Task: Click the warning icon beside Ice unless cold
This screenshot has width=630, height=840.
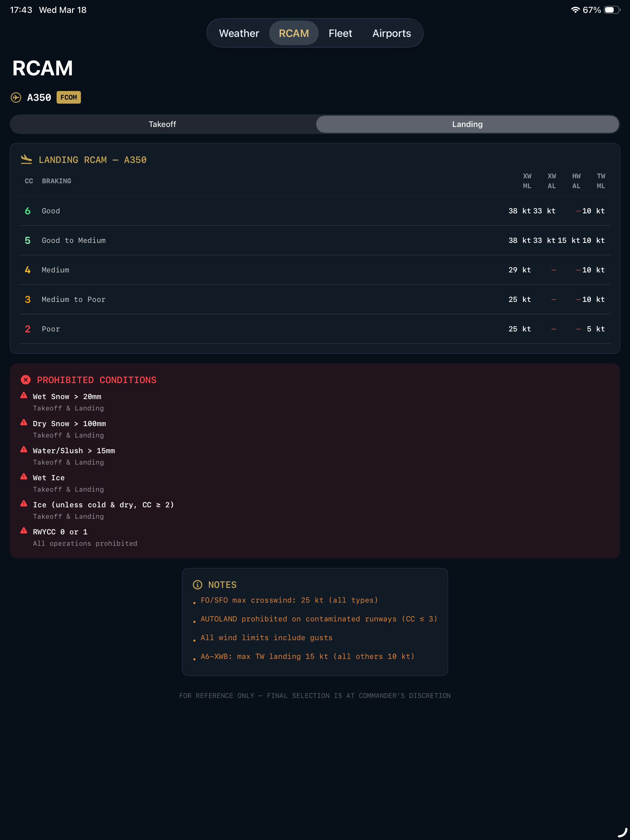Action: tap(24, 504)
